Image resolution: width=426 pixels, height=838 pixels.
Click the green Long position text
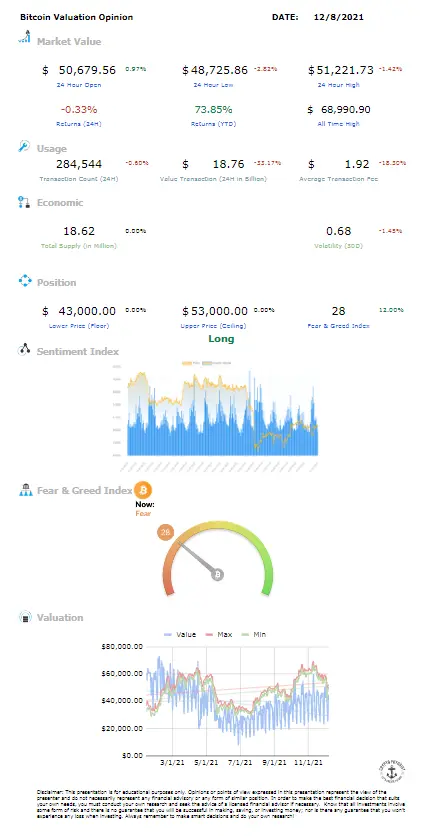(x=221, y=338)
